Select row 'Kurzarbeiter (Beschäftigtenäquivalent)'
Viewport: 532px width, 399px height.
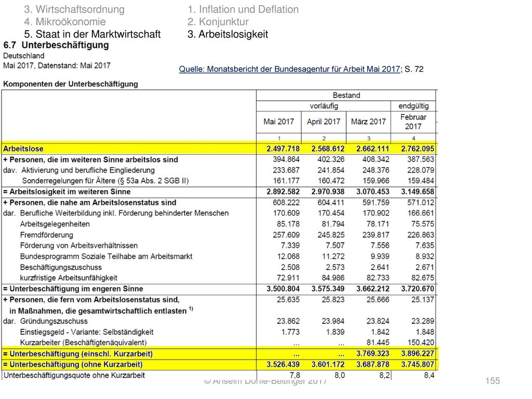[x=83, y=343]
